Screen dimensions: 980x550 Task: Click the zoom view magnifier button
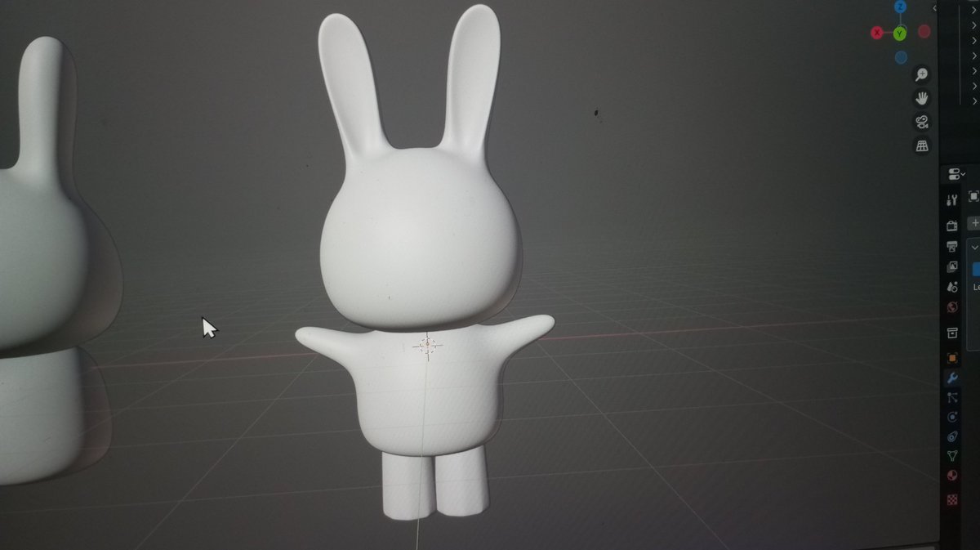921,75
